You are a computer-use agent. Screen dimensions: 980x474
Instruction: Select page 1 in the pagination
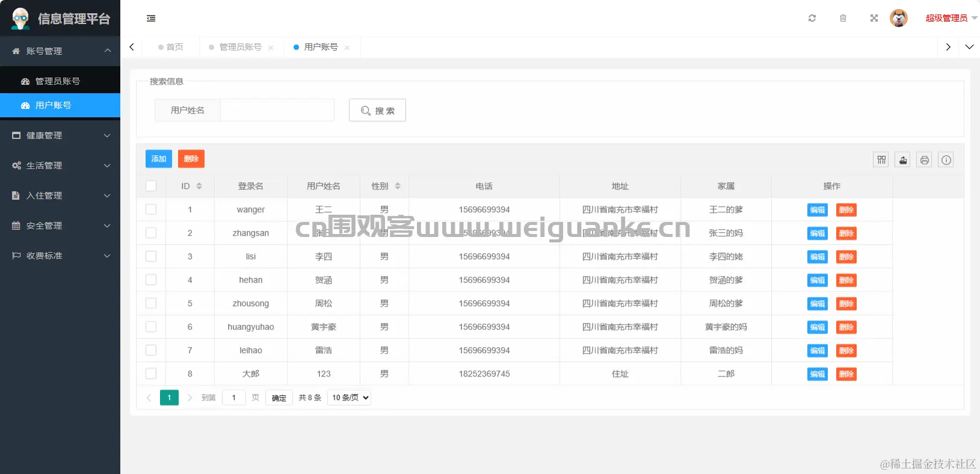point(169,398)
